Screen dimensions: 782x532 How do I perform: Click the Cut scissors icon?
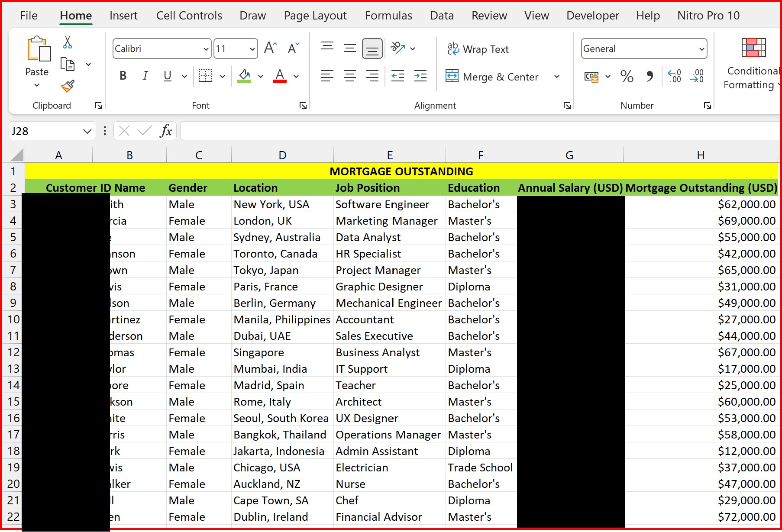click(68, 42)
